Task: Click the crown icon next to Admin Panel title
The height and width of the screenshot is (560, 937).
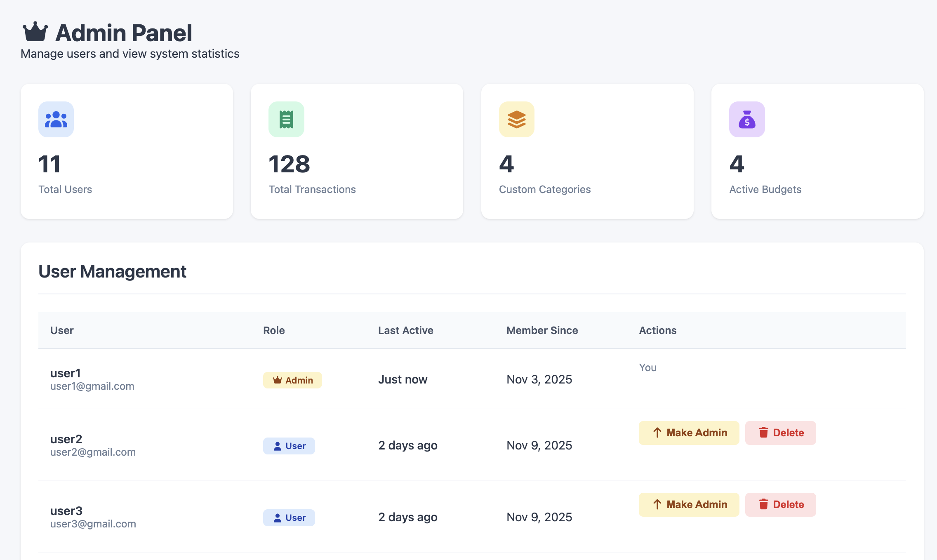Action: click(35, 32)
